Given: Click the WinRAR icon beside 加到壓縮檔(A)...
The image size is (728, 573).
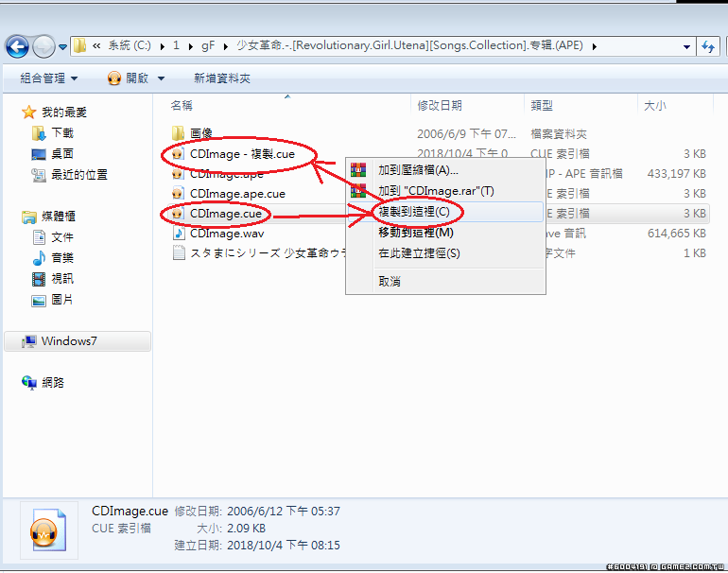Looking at the screenshot, I should point(358,170).
